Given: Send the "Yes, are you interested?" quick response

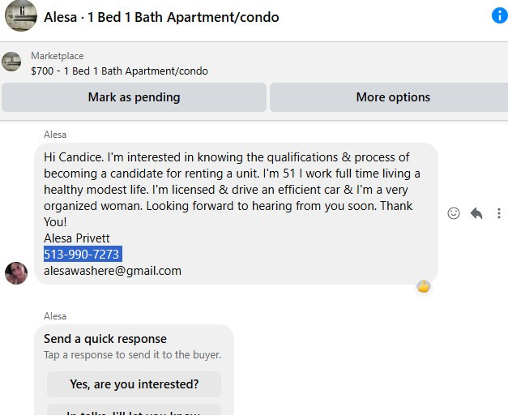Looking at the screenshot, I should tap(134, 384).
